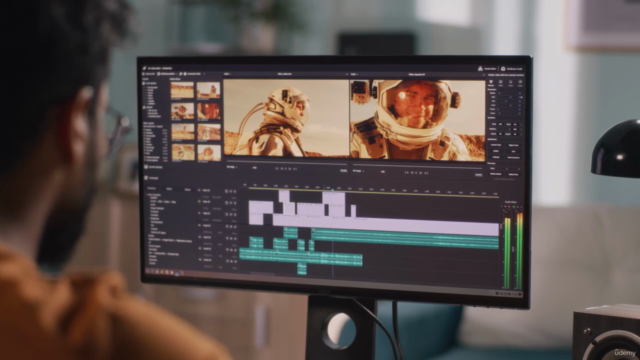
Task: Click the bottom-right button at the properties panel bottom
Action: pos(513,175)
